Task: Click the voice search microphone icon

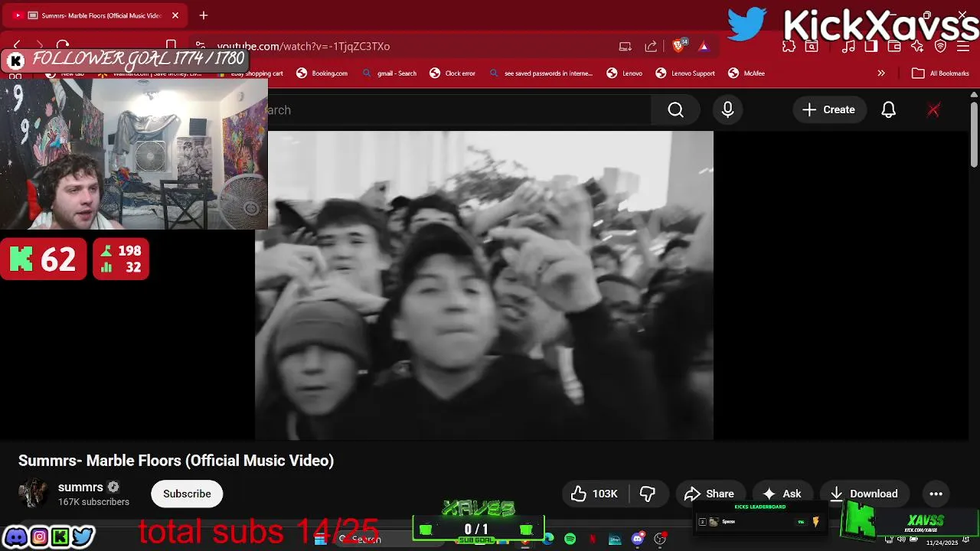Action: [x=727, y=110]
